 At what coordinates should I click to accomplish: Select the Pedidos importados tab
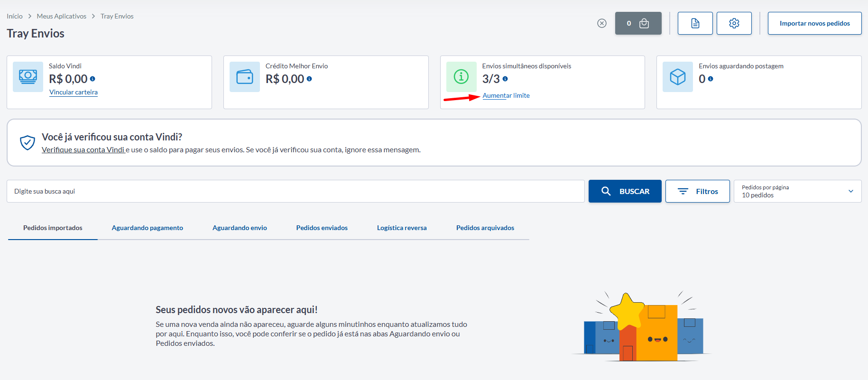(x=53, y=228)
